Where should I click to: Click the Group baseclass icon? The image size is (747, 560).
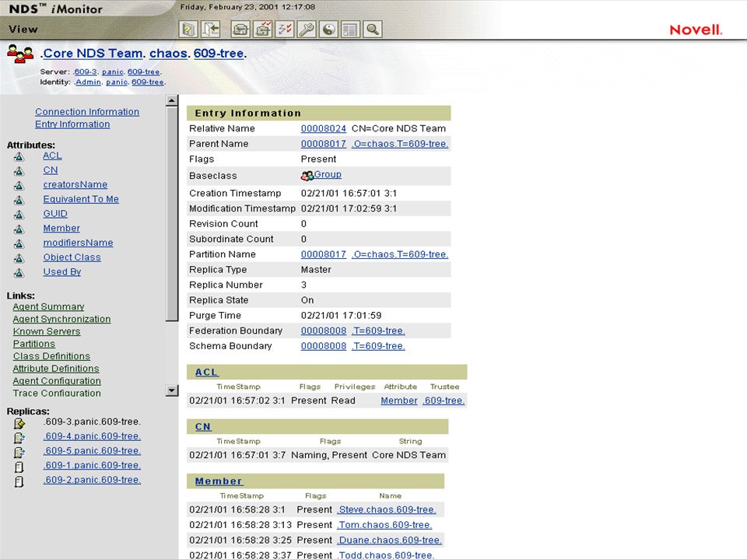click(307, 176)
